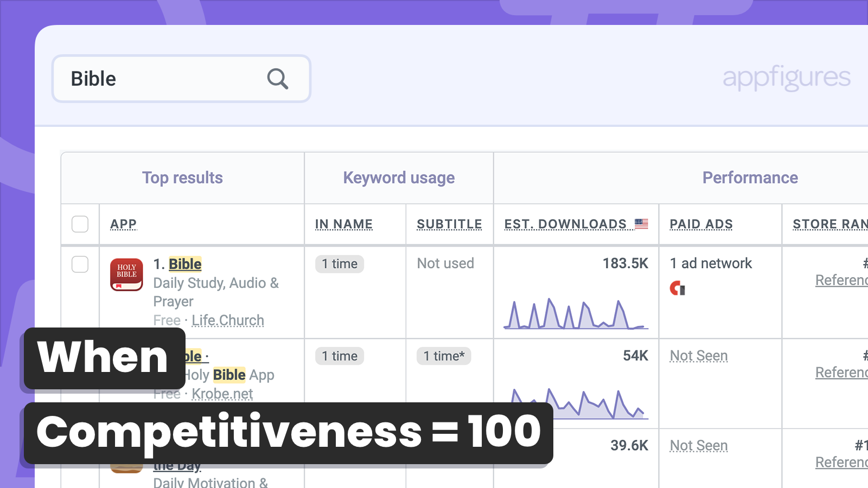
Task: Click the 1 time badge in Bible row
Action: [x=340, y=264]
